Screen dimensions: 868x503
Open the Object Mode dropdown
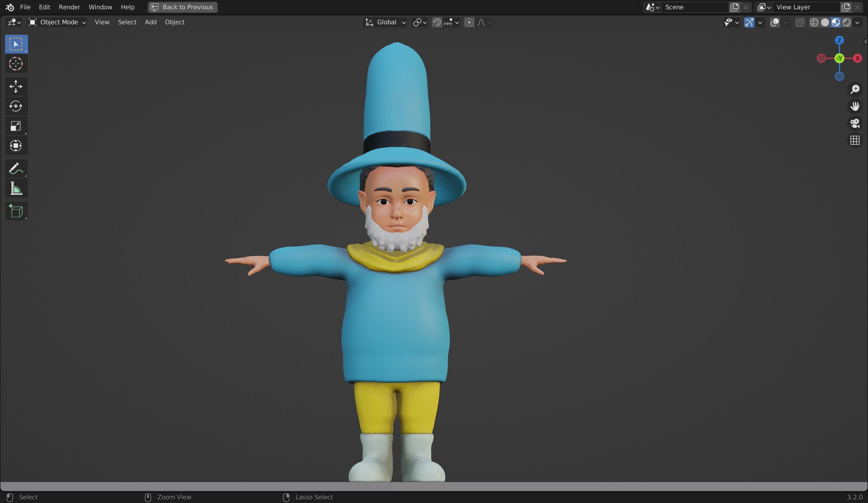pos(57,22)
